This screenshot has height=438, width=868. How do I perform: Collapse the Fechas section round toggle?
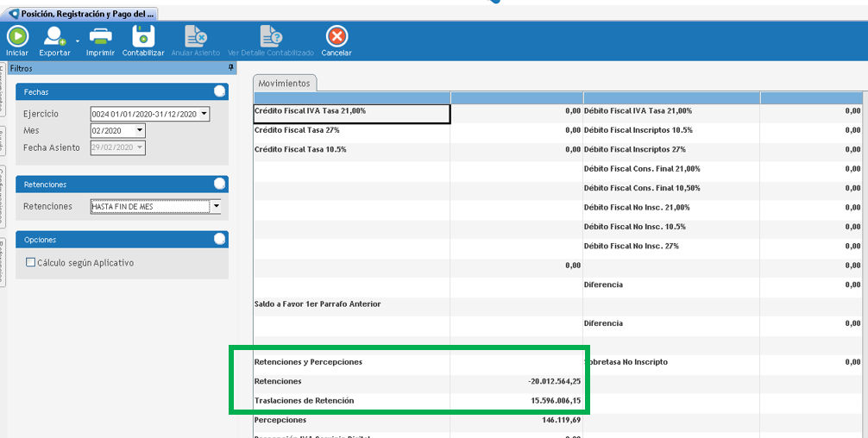(x=219, y=91)
